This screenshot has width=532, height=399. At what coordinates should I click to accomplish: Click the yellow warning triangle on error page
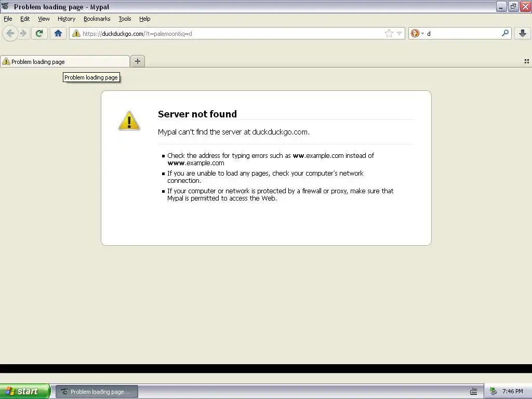click(129, 121)
